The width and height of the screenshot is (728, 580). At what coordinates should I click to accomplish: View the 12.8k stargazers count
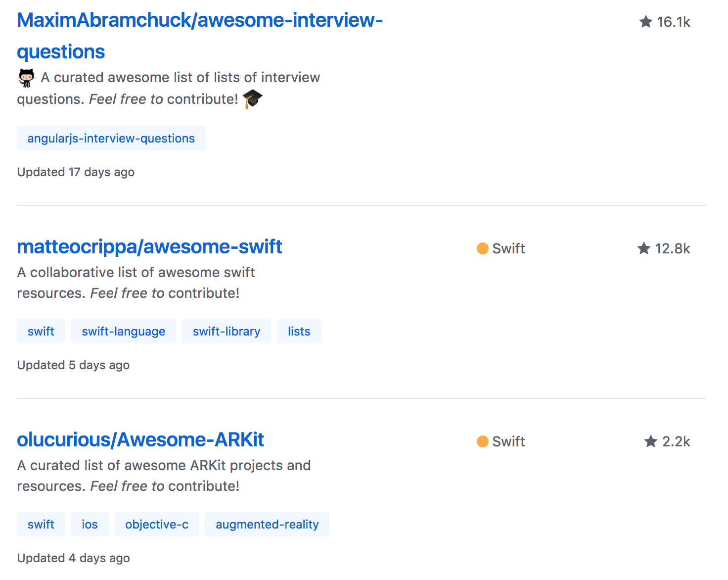tap(672, 248)
